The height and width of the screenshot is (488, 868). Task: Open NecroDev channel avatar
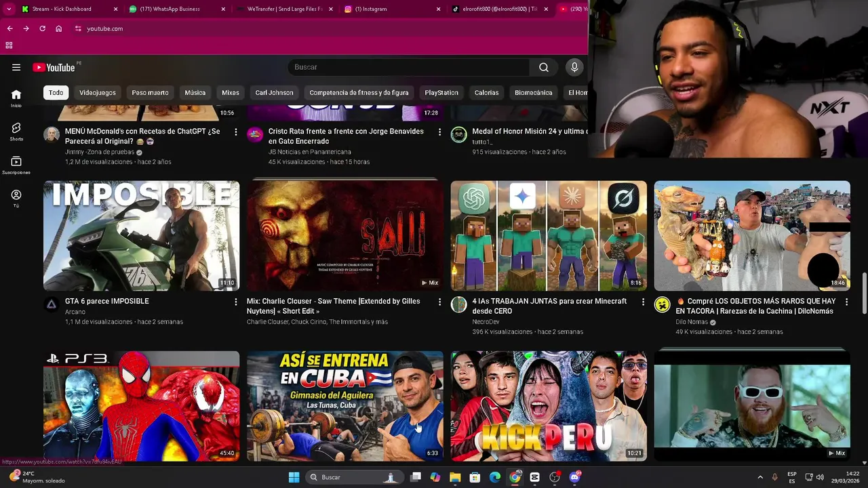click(459, 304)
